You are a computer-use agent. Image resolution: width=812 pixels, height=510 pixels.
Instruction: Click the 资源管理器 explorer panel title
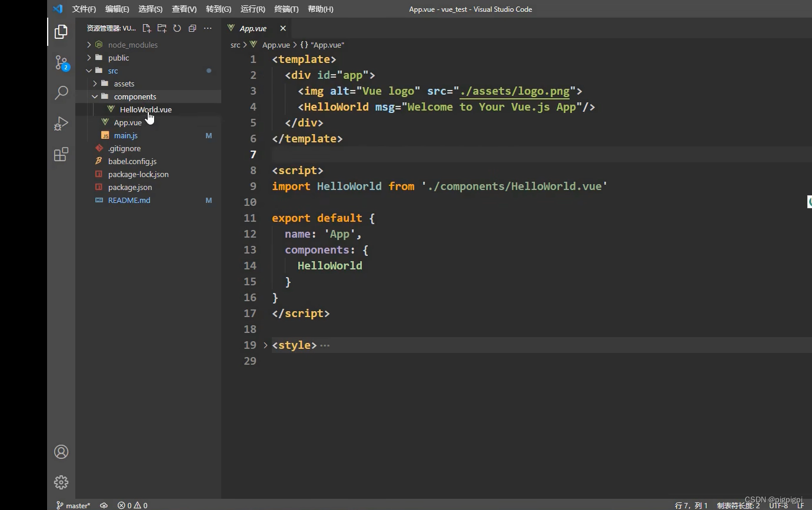point(111,28)
